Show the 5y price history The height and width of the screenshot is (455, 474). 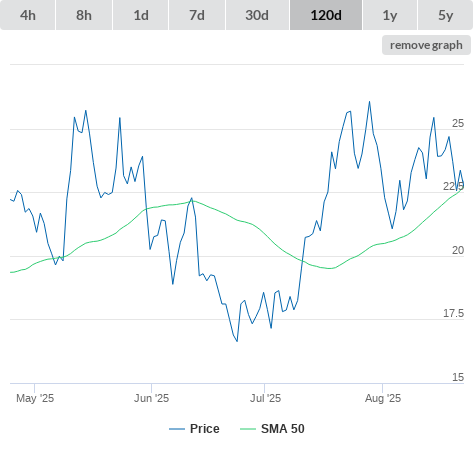click(445, 15)
